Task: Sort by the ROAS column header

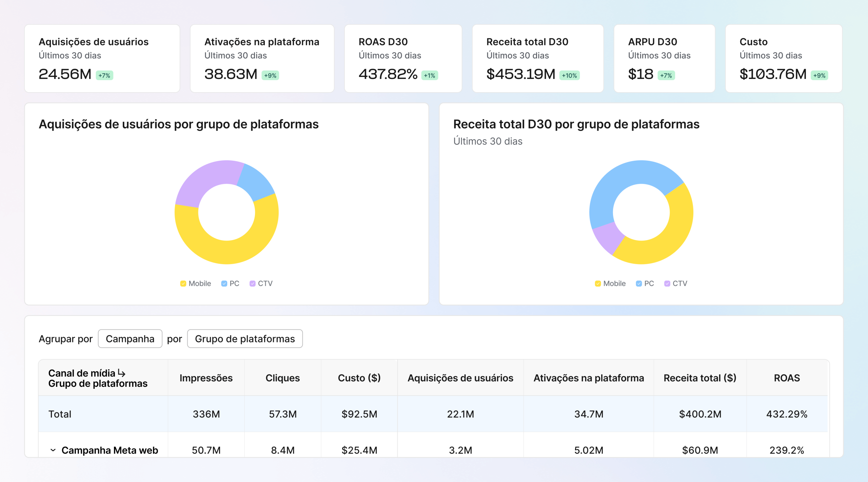Action: 786,378
